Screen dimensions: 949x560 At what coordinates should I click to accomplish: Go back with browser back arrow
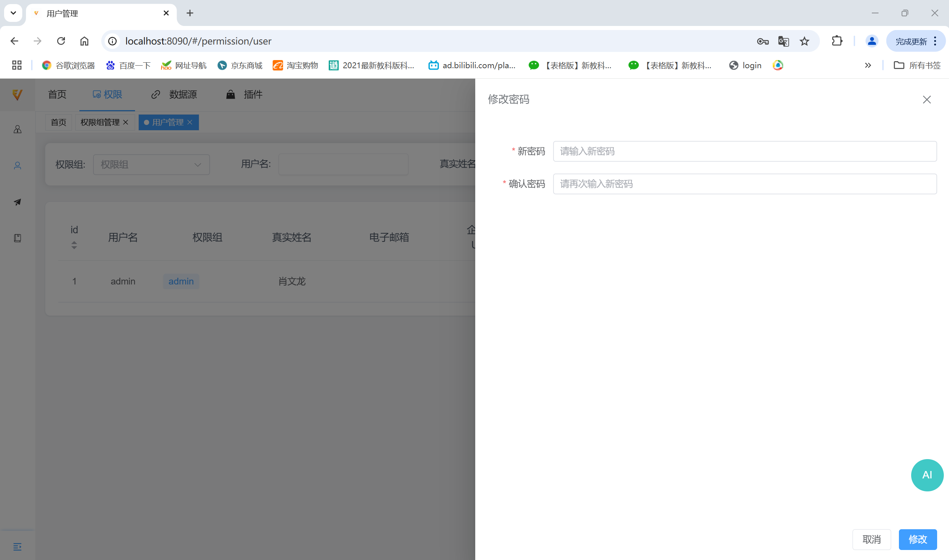[14, 41]
